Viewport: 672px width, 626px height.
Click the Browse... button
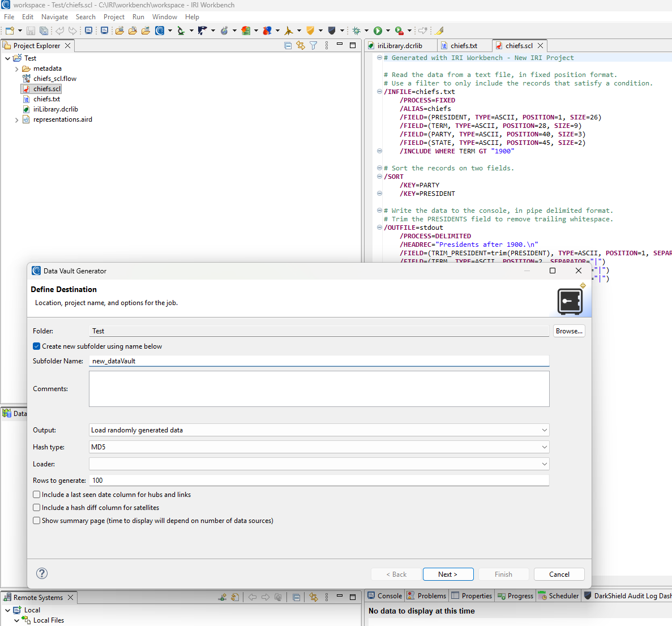[569, 331]
